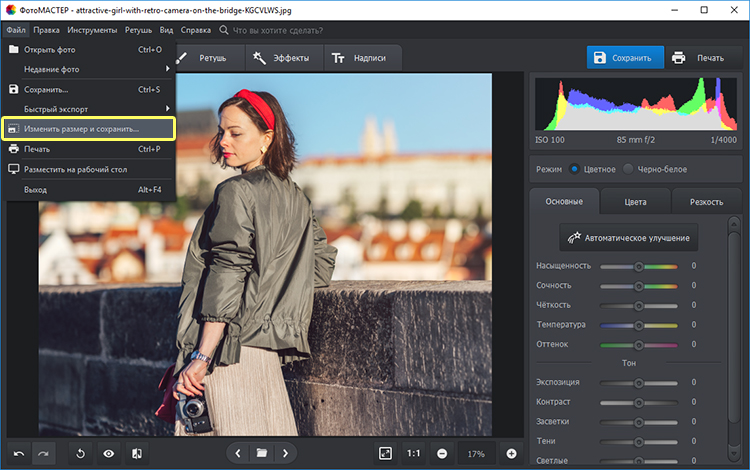Image resolution: width=750 pixels, height=470 pixels.
Task: Select the Черно-белое mode radio button
Action: 628,169
